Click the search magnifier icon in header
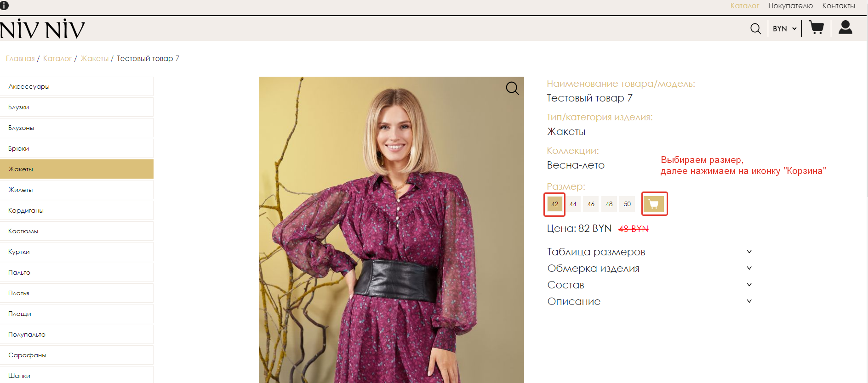Image resolution: width=868 pixels, height=383 pixels. 755,28
